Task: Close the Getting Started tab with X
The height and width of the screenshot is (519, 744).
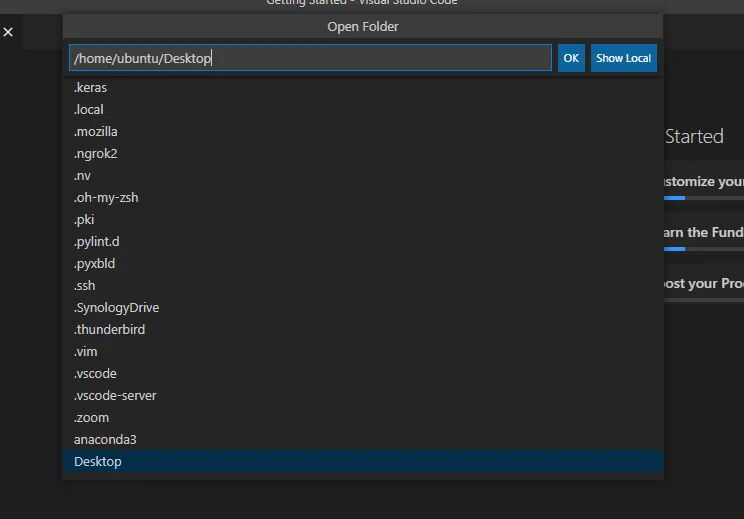Action: coord(8,33)
